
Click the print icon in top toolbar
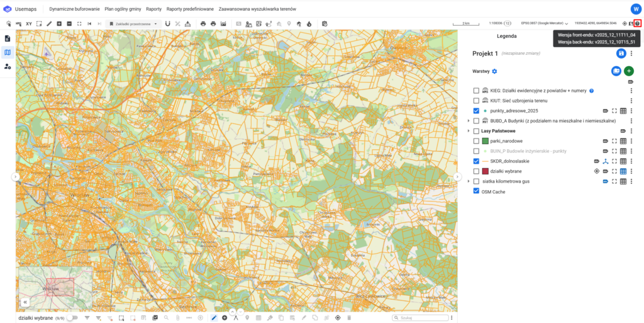coord(203,24)
